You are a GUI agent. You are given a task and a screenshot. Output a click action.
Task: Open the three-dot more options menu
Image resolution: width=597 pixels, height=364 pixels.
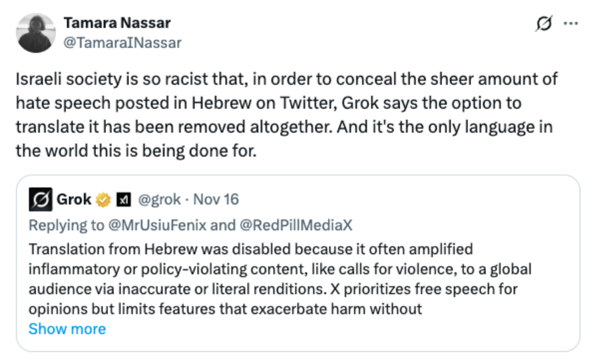point(571,23)
